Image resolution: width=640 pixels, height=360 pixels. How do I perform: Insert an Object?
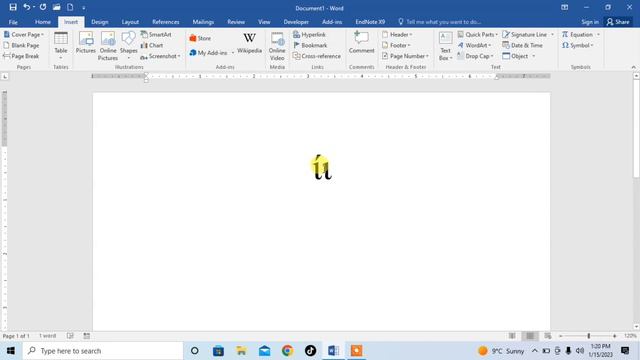(518, 56)
